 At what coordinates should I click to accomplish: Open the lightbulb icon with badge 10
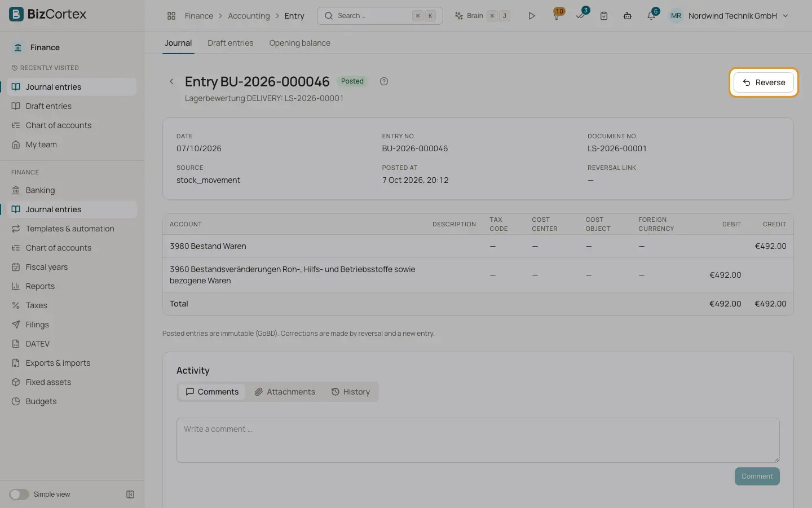tap(557, 15)
